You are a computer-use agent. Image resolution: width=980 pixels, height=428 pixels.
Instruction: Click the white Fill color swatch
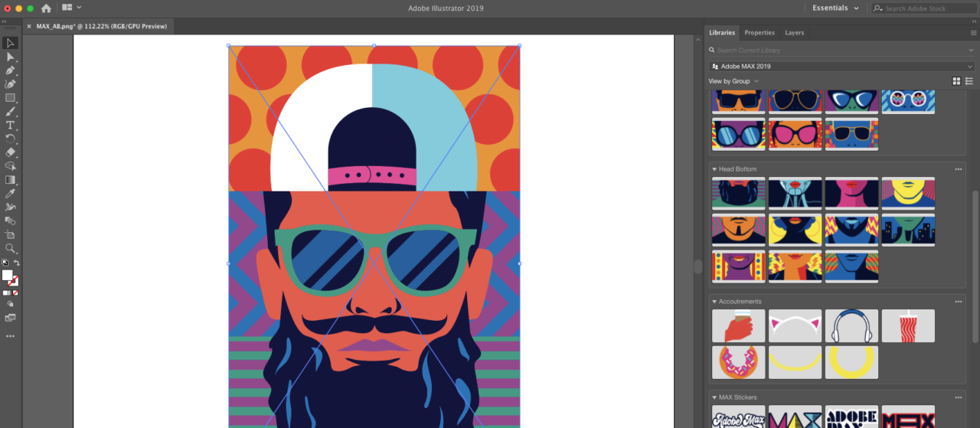coord(8,275)
